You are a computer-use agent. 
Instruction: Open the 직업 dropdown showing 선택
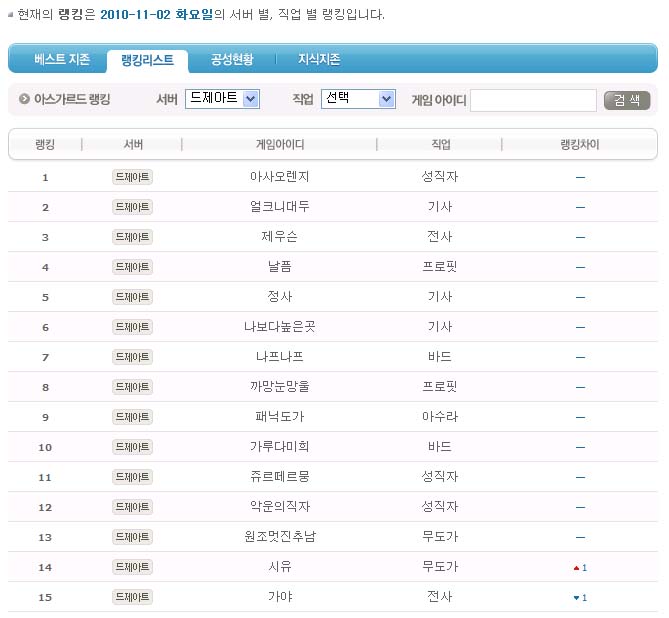358,99
